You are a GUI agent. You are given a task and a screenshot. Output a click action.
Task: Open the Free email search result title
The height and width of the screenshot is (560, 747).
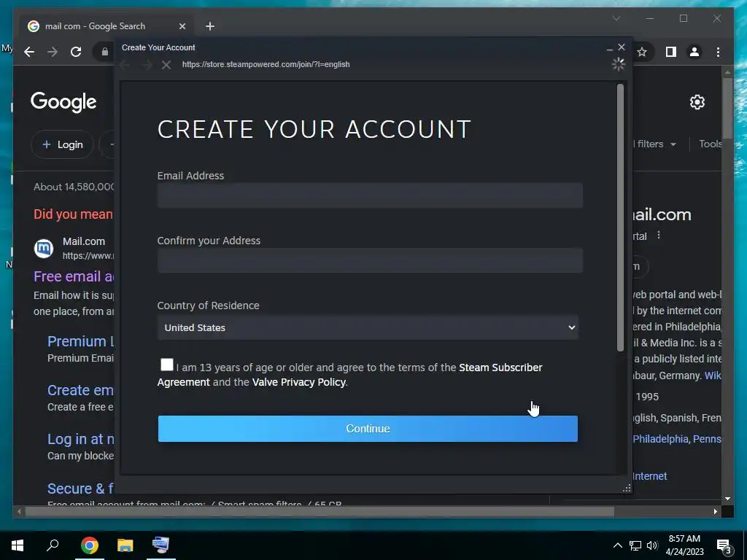click(74, 276)
